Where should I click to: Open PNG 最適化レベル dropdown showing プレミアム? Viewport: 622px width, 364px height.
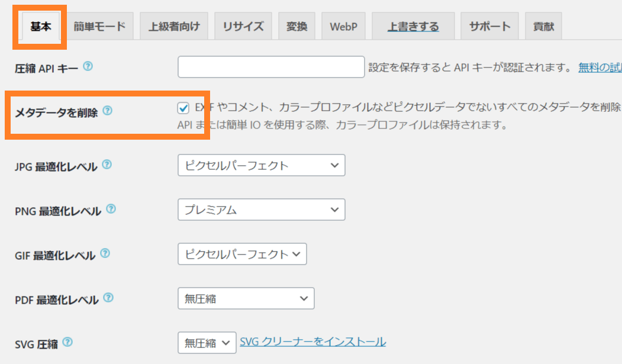tap(262, 210)
